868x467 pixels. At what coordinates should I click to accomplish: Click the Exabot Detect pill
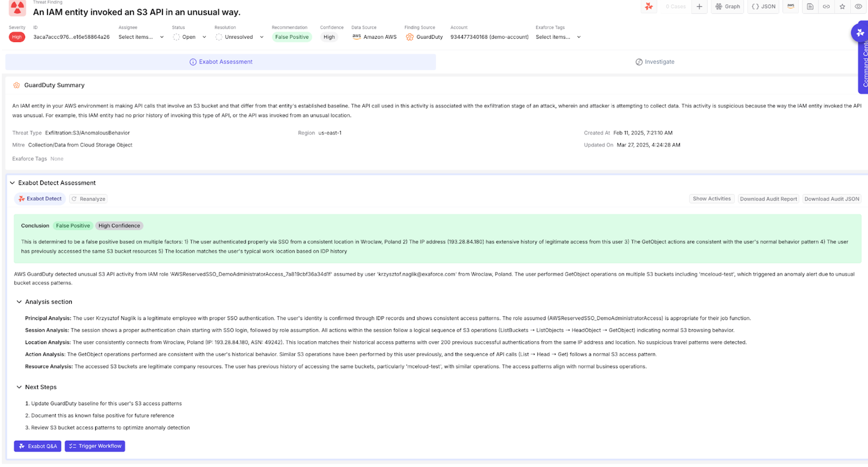point(40,199)
